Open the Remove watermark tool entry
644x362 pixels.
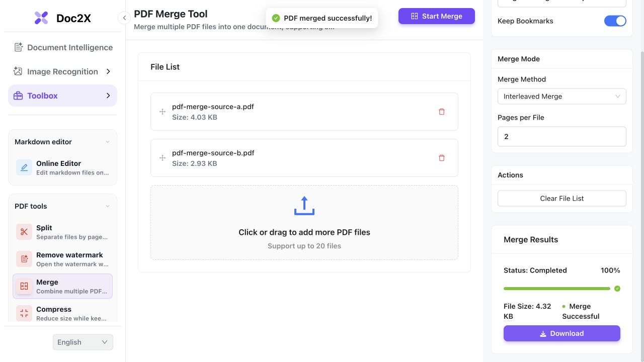pos(62,259)
